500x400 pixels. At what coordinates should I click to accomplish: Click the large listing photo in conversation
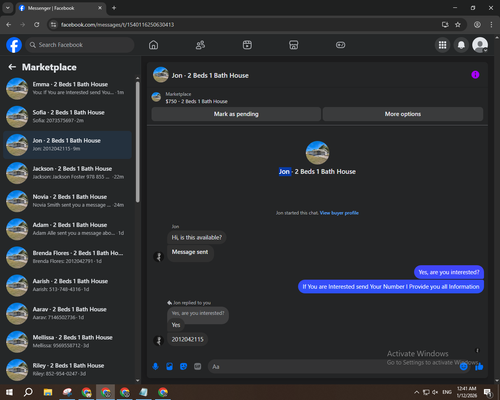317,153
